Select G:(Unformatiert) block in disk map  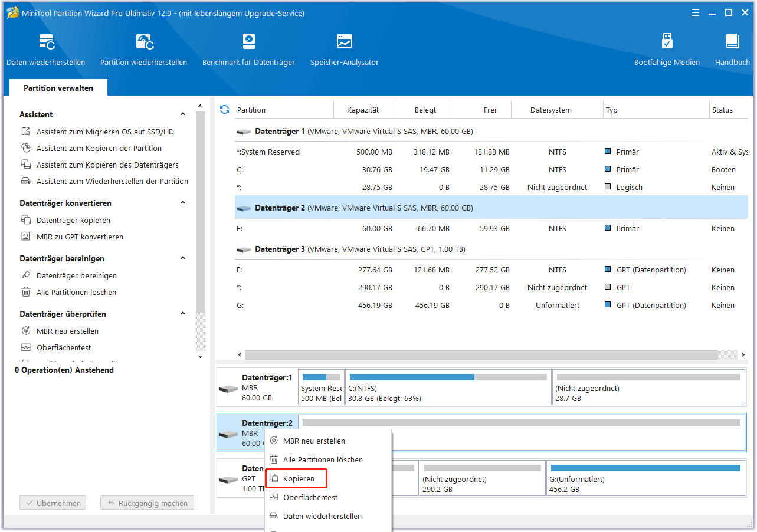pos(645,478)
